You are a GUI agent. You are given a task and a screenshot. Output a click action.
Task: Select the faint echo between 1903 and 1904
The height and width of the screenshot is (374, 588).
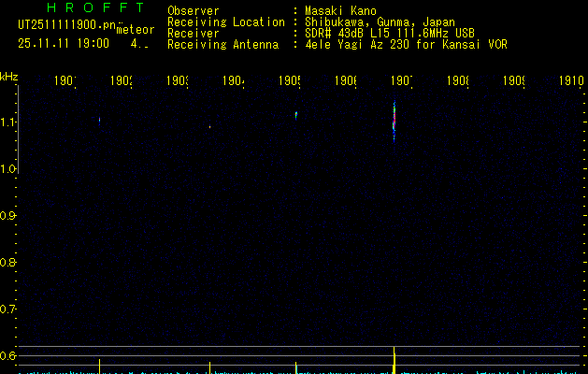coord(209,125)
